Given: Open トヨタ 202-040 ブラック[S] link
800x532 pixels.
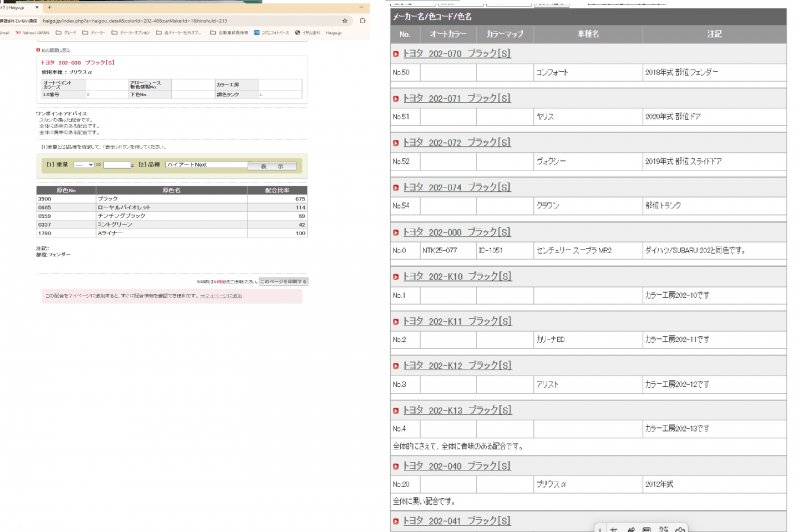Looking at the screenshot, I should click(457, 466).
